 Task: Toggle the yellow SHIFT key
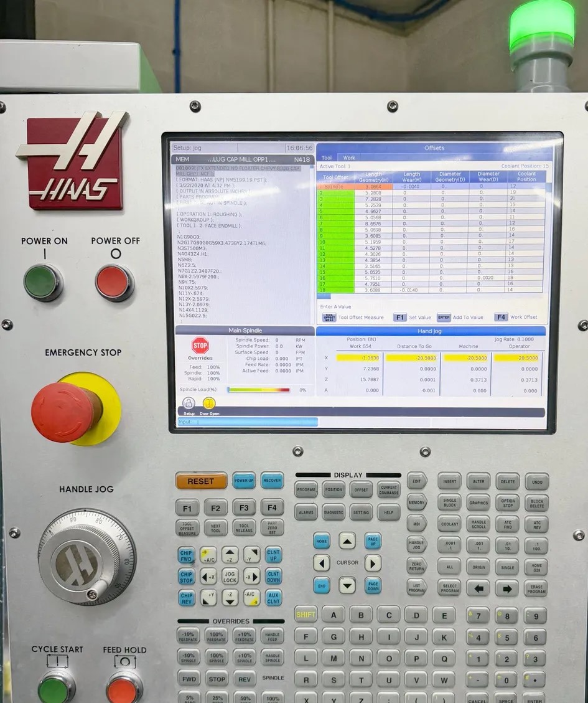coord(306,615)
